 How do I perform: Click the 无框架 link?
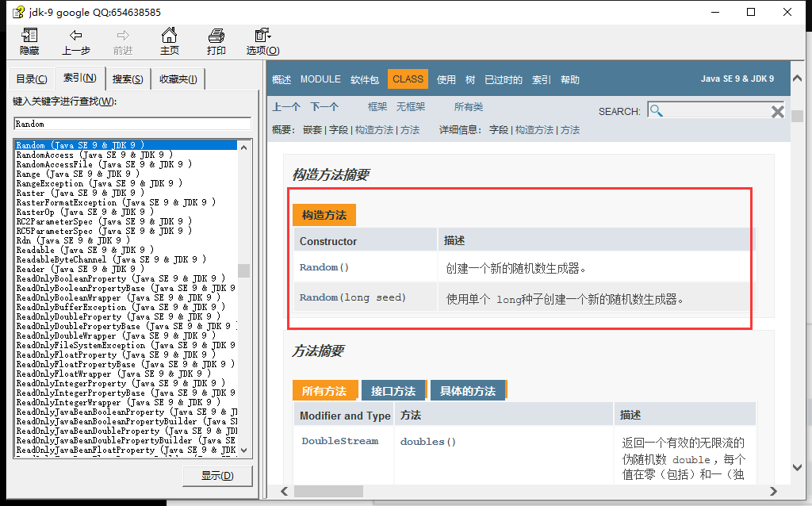[410, 107]
